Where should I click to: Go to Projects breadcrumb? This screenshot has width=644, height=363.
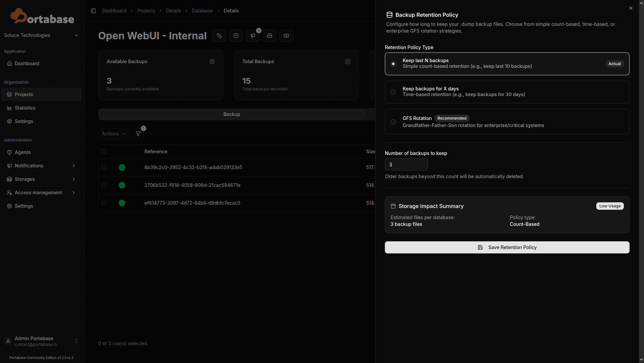coord(146,11)
